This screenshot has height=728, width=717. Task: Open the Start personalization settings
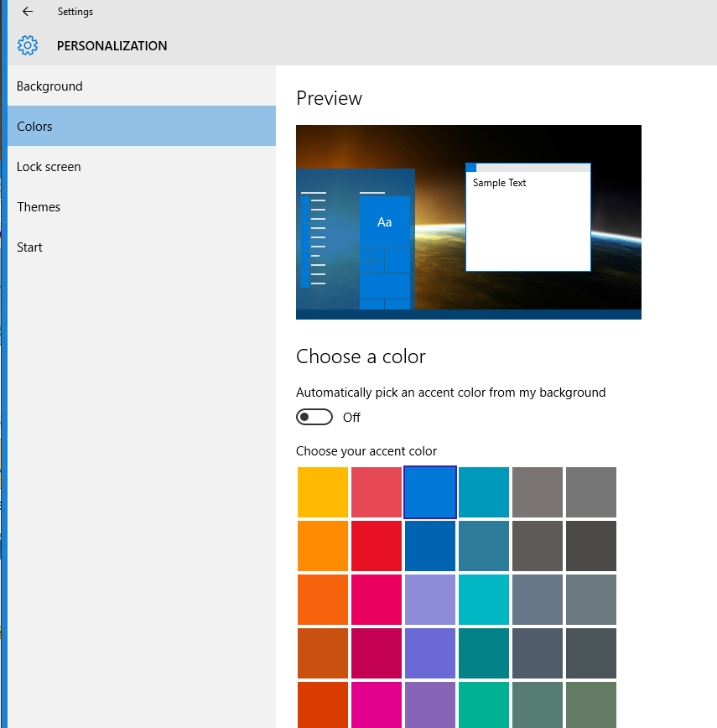(29, 247)
